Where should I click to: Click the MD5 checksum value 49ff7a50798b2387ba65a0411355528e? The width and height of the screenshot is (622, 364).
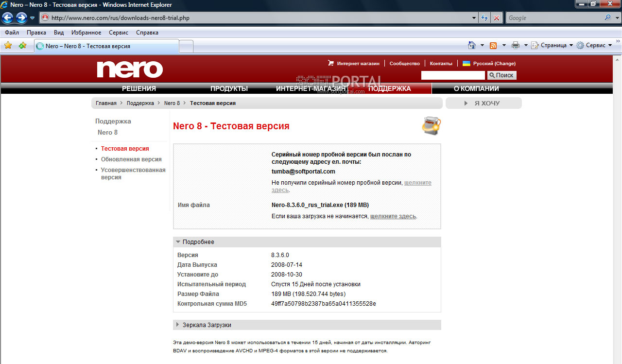click(324, 304)
